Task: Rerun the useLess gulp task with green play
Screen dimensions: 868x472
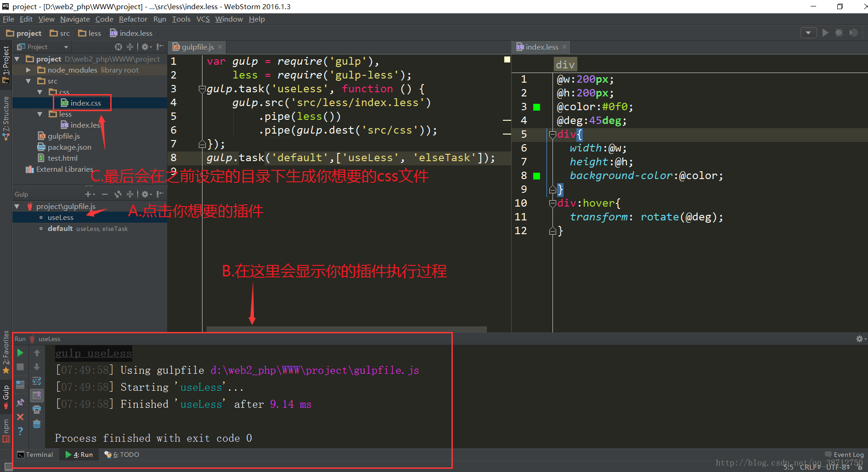Action: pos(20,353)
